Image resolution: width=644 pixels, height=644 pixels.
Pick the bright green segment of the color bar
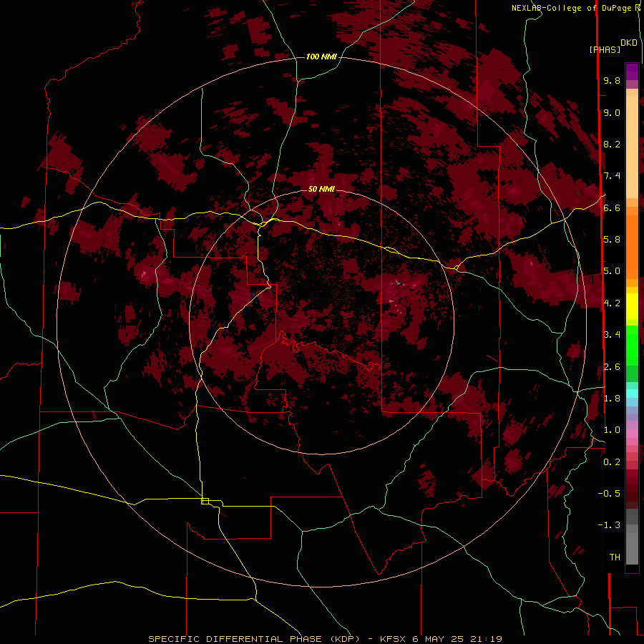(x=632, y=345)
